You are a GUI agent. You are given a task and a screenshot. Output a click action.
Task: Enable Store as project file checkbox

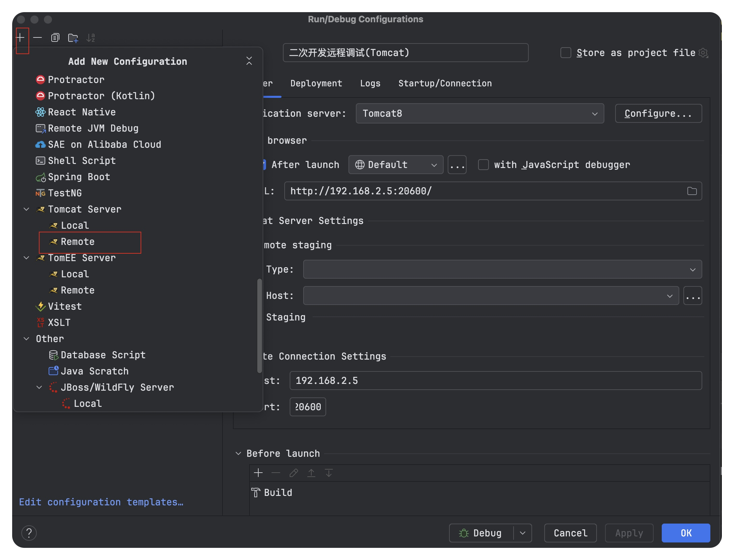[566, 53]
